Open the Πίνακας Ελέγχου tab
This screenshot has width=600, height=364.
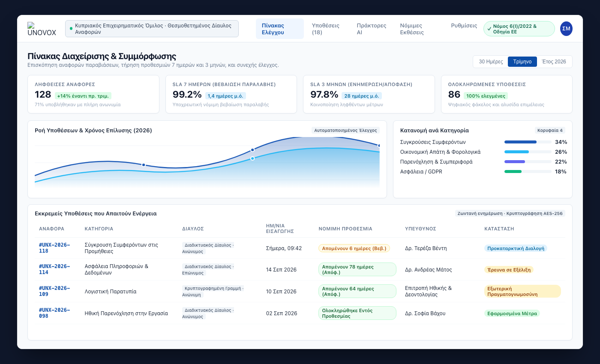(279, 29)
